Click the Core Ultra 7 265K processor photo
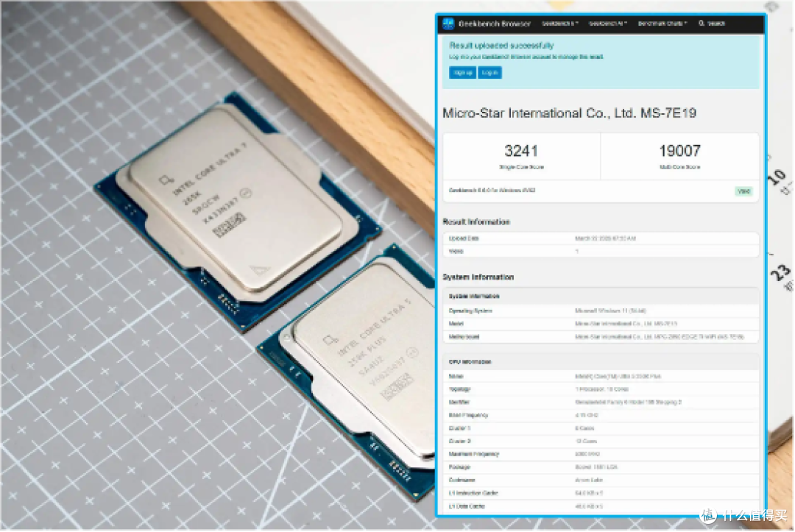 point(239,210)
